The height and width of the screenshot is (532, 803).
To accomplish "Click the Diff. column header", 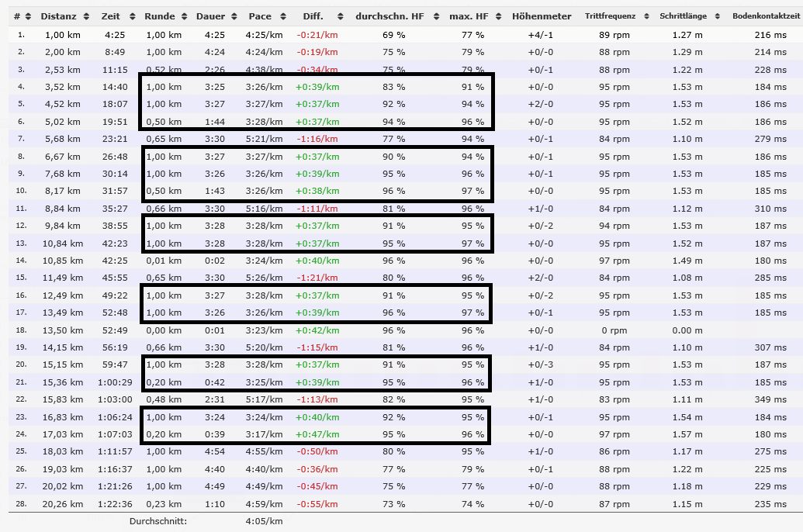I will point(313,16).
